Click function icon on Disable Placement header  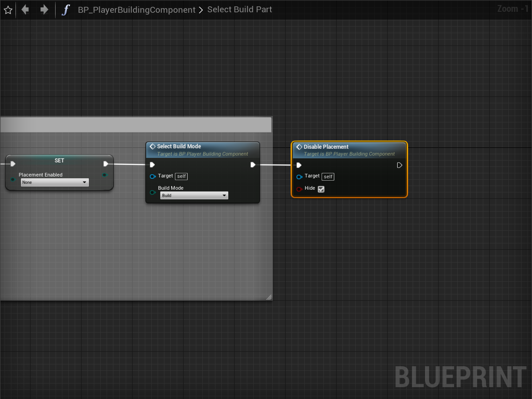pyautogui.click(x=299, y=147)
